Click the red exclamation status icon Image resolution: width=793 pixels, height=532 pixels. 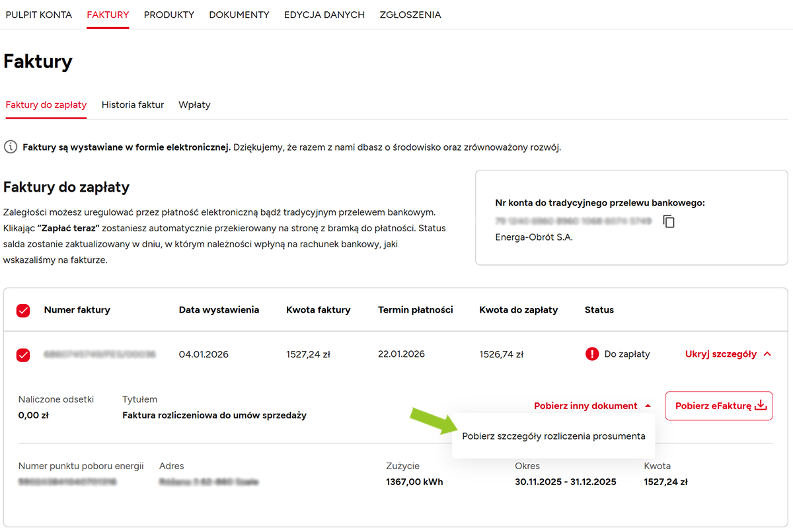point(592,354)
